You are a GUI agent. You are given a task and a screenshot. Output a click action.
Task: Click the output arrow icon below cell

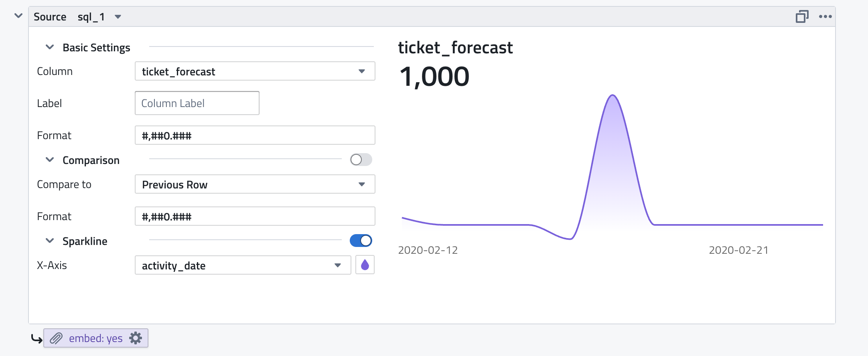37,339
